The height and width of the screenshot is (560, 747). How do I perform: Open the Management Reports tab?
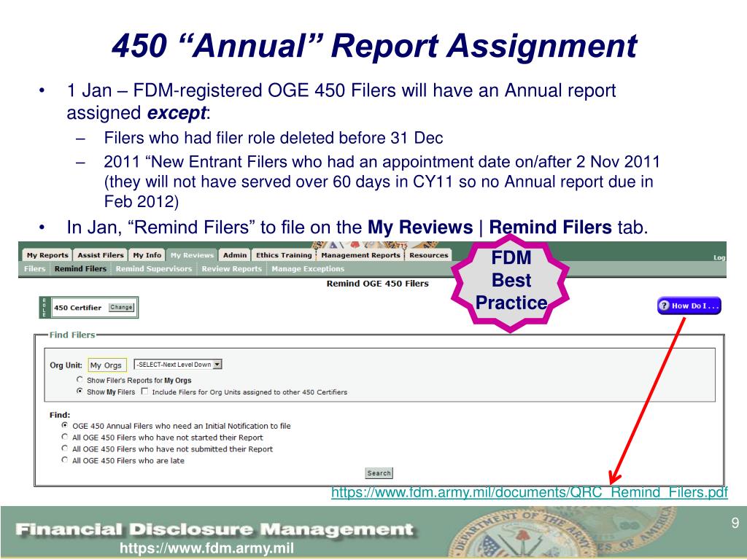[360, 255]
